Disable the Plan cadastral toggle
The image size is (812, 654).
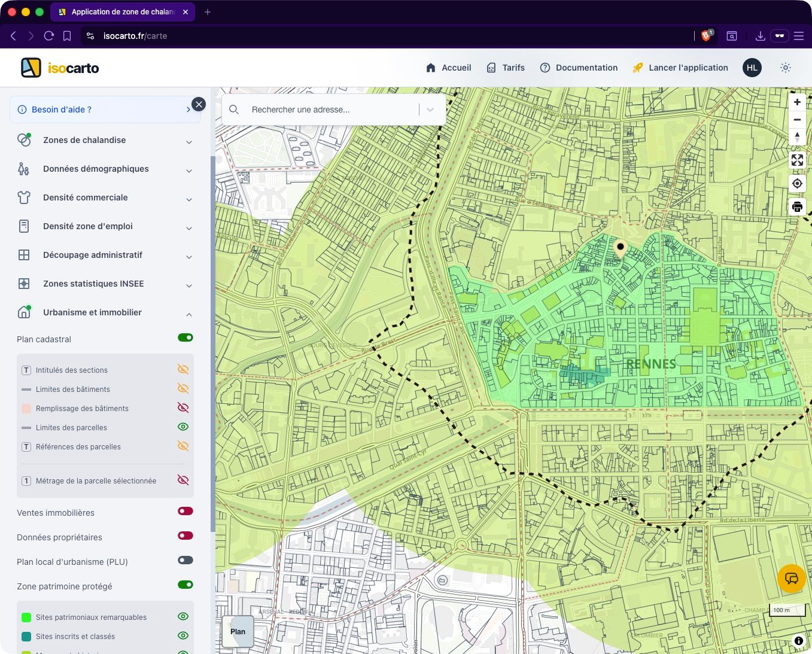click(x=185, y=337)
